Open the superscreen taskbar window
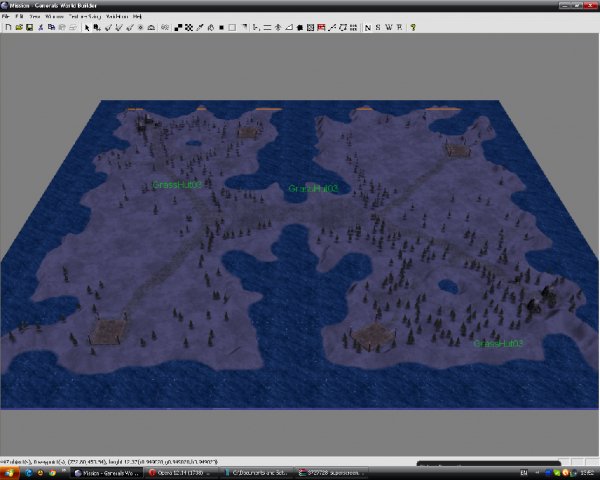The image size is (600, 480). point(332,473)
